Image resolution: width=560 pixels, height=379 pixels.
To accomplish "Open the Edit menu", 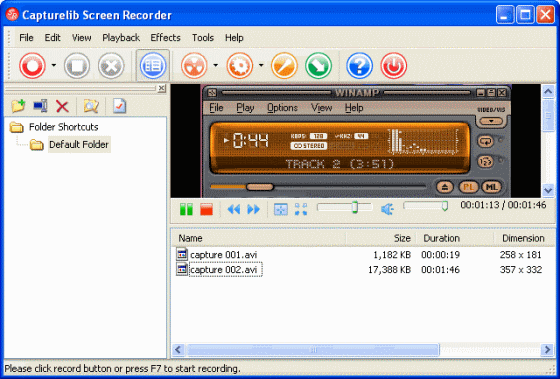I will 52,38.
